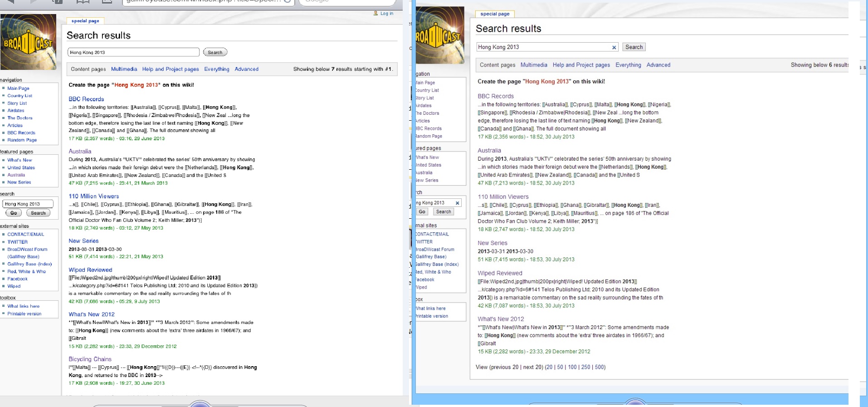
Task: Click the BroaDWcast logo in the left window
Action: 28,42
